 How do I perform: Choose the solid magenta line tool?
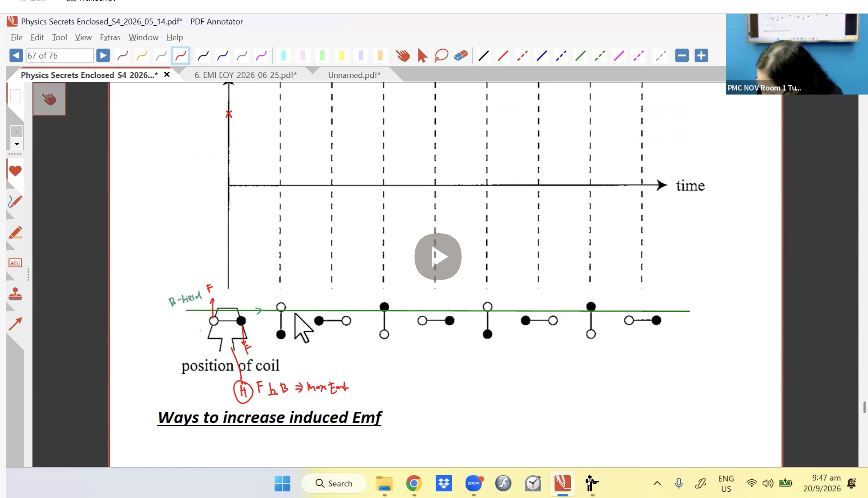(619, 55)
